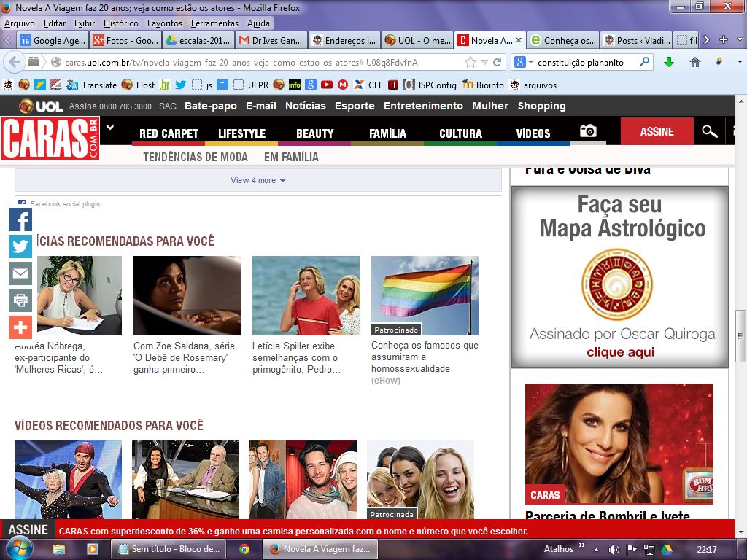
Task: Open TENDÊNCIAS DE MODA submenu link
Action: [196, 157]
